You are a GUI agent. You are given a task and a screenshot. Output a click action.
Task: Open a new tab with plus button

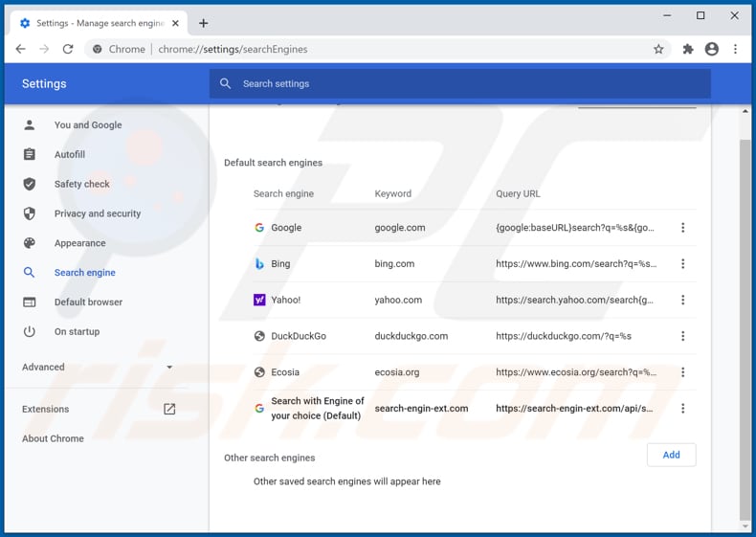[204, 23]
